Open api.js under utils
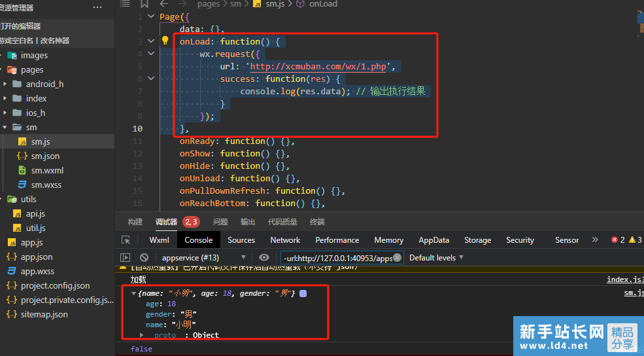 [57, 213]
